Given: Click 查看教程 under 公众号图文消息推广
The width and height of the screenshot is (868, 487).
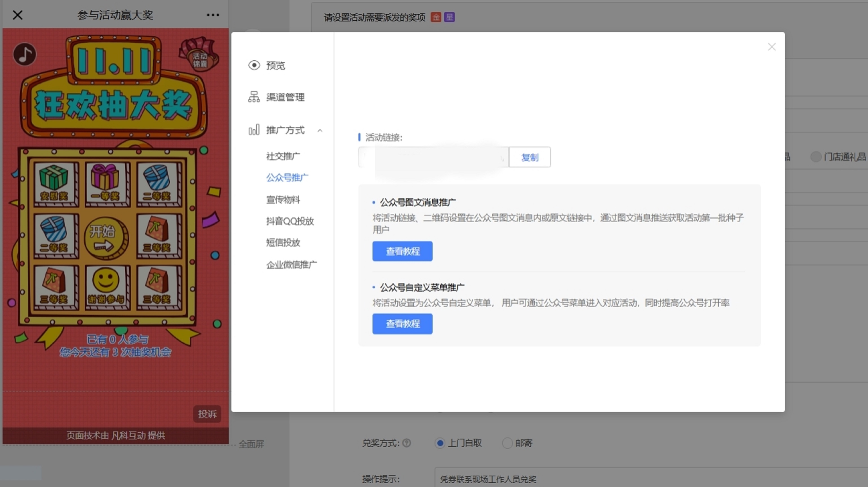Looking at the screenshot, I should [402, 251].
